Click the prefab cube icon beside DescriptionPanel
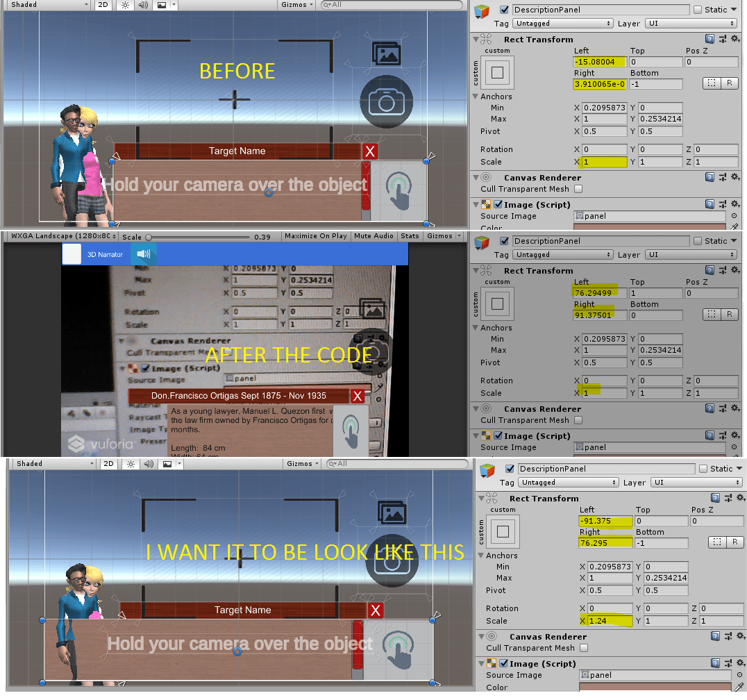 [480, 10]
